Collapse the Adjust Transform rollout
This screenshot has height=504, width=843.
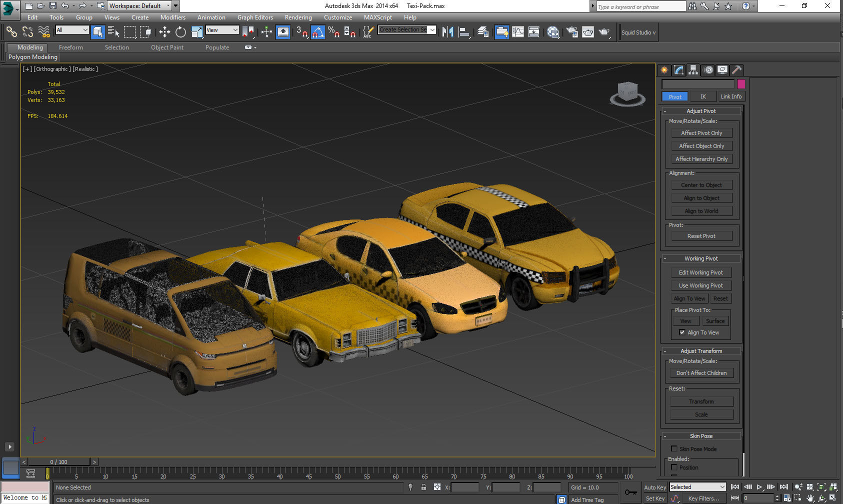[701, 351]
